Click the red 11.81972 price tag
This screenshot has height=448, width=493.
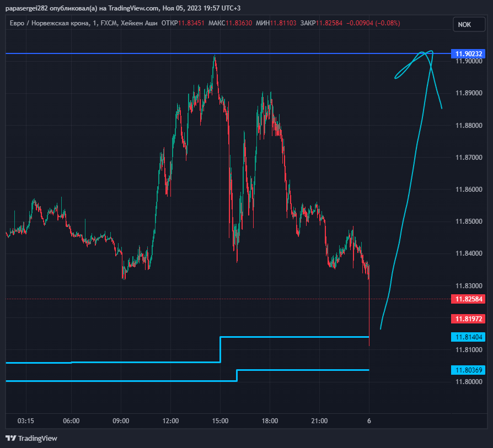pos(468,319)
